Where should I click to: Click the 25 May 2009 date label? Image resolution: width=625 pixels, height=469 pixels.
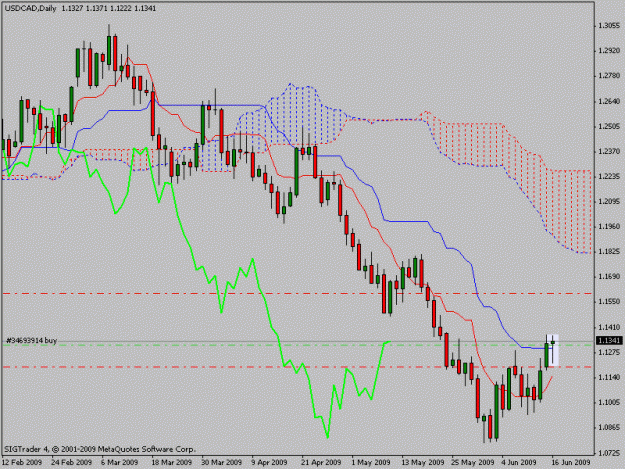click(x=473, y=462)
